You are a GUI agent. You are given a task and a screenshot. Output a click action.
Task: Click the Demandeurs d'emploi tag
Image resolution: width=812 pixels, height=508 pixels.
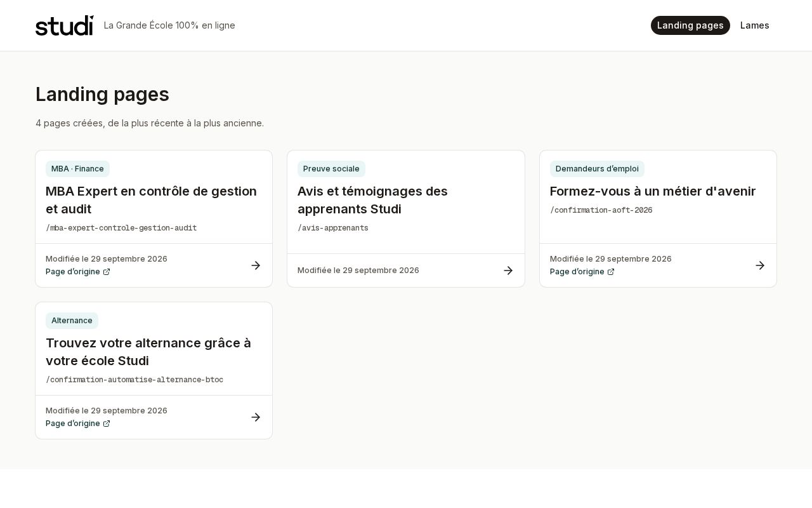[x=597, y=169]
